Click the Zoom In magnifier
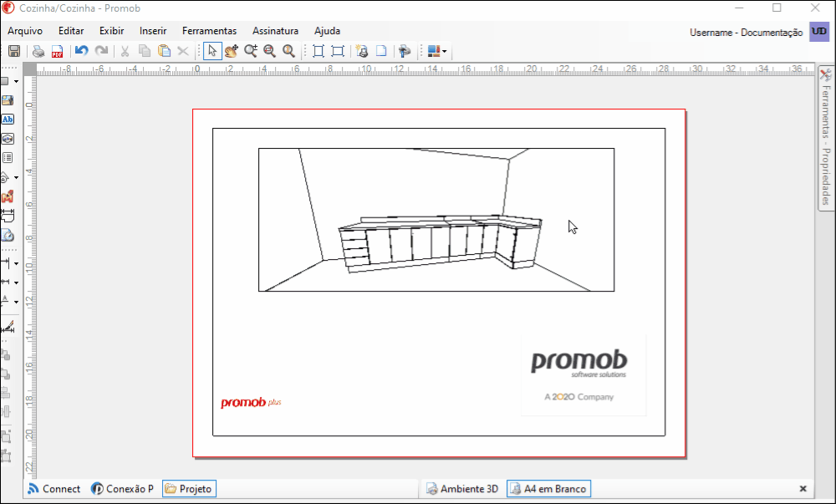 tap(251, 51)
